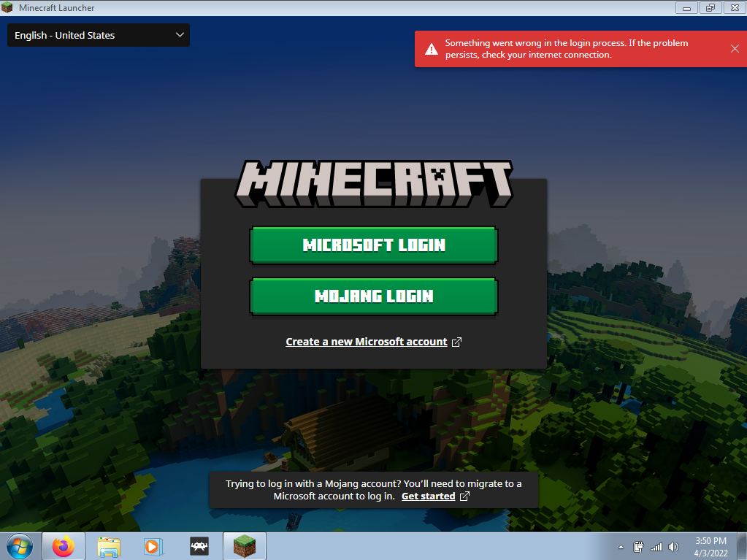Screen dimensions: 747x560
Task: Open Create a new Microsoft account link
Action: click(x=367, y=342)
